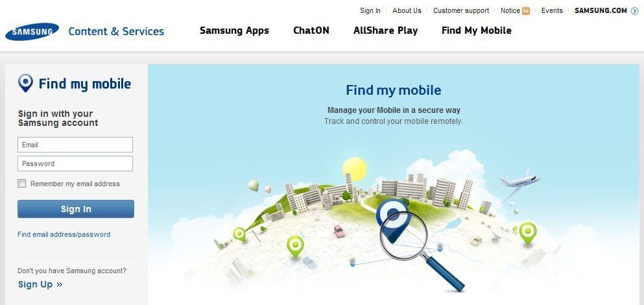
Task: Focus the Password input field
Action: click(75, 164)
